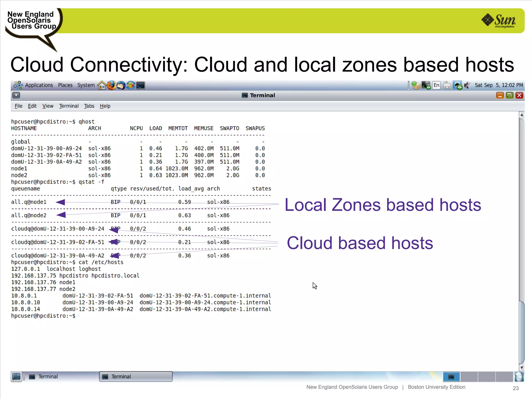Open the View menu
Screen dimensions: 532x399
point(48,106)
